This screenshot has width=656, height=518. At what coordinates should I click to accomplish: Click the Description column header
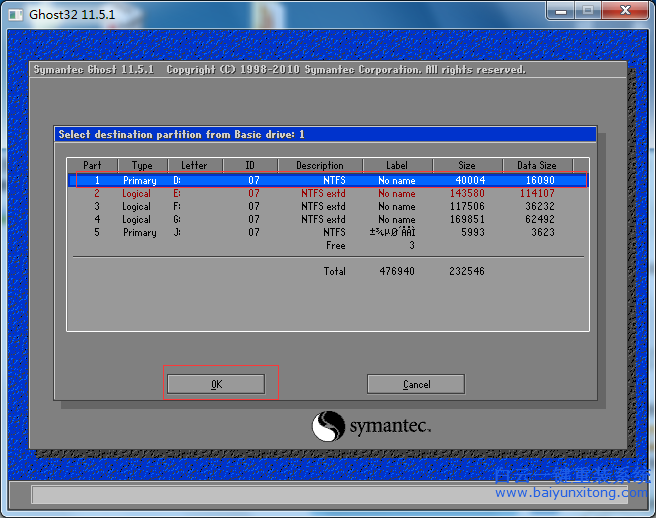coord(319,166)
